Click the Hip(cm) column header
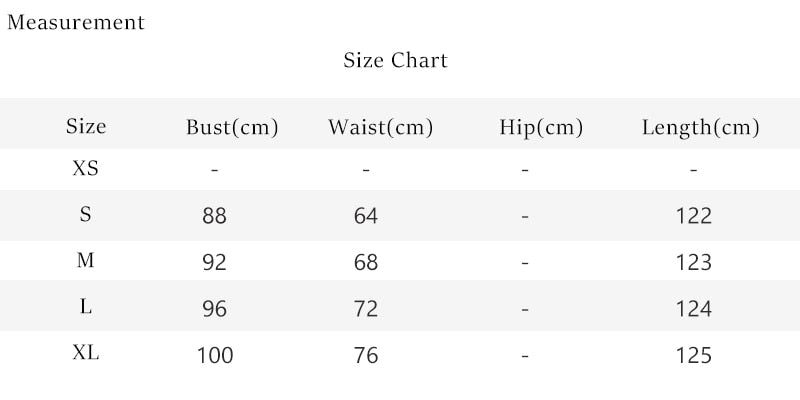800x400 pixels. point(541,127)
